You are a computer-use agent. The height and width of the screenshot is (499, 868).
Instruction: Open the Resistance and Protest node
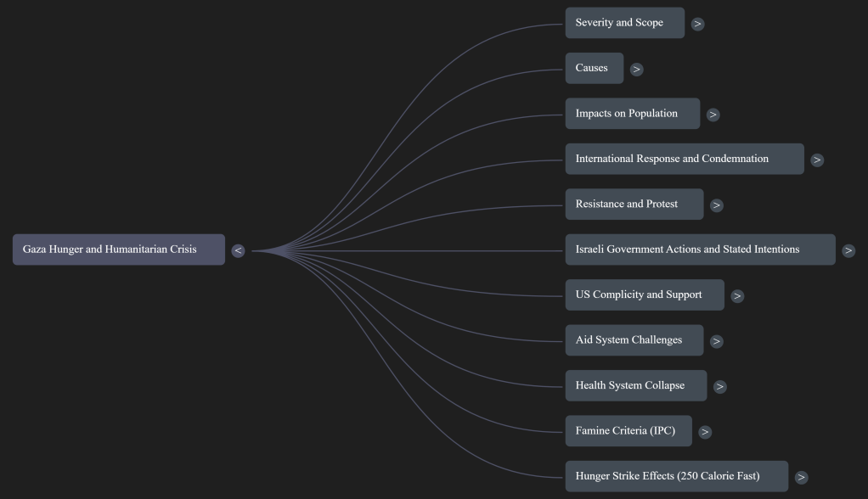[x=634, y=205]
